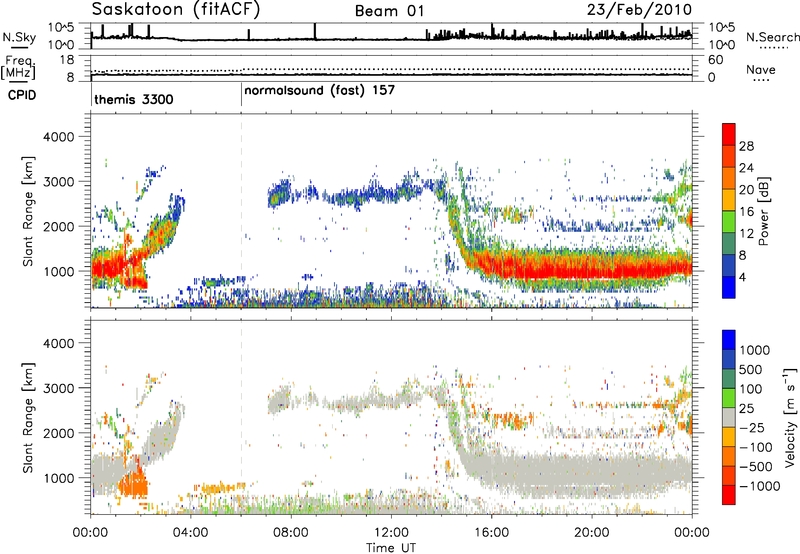Click the "16" tick on Power colorbar
Screen dimensions: 800x554
746,212
